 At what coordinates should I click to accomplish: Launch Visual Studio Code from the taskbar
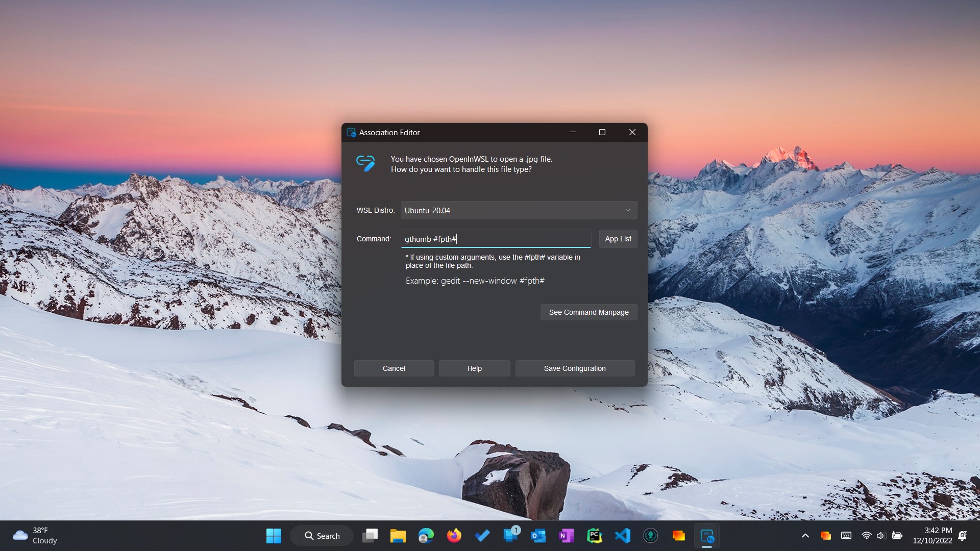click(622, 536)
